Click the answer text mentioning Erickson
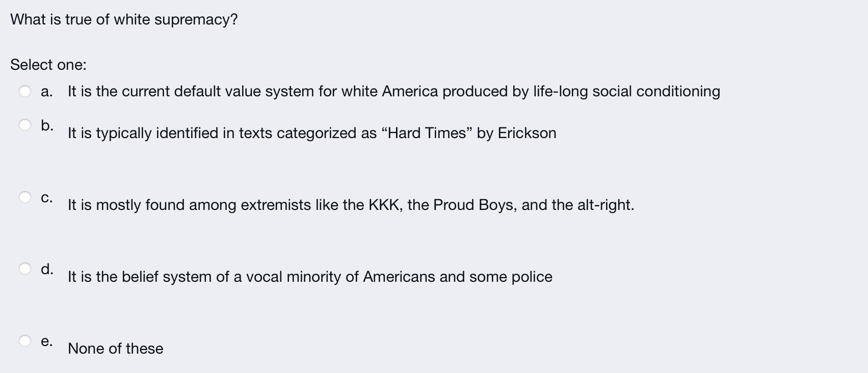This screenshot has height=373, width=868. point(312,133)
